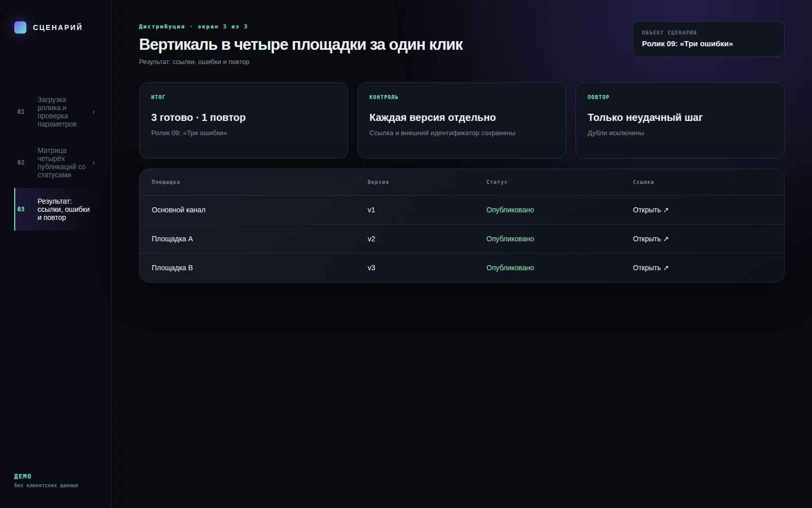Open link Открыть for Площадка B
Image resolution: width=812 pixels, height=508 pixels.
651,268
